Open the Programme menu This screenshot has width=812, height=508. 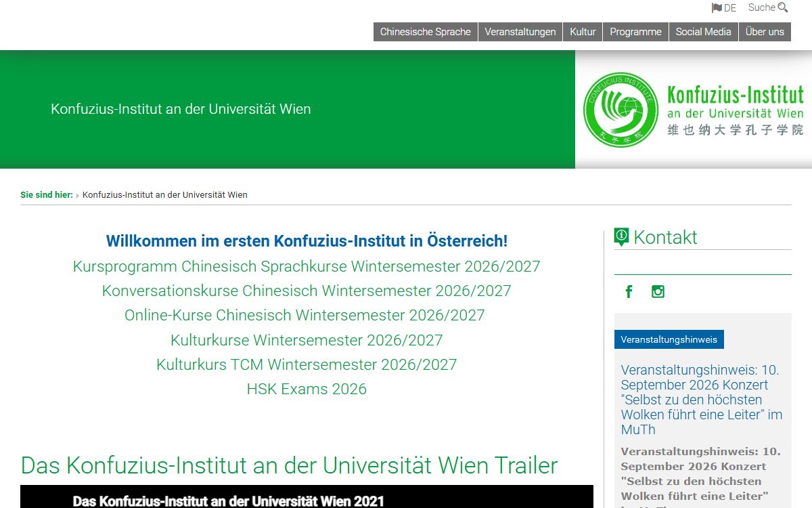[635, 32]
